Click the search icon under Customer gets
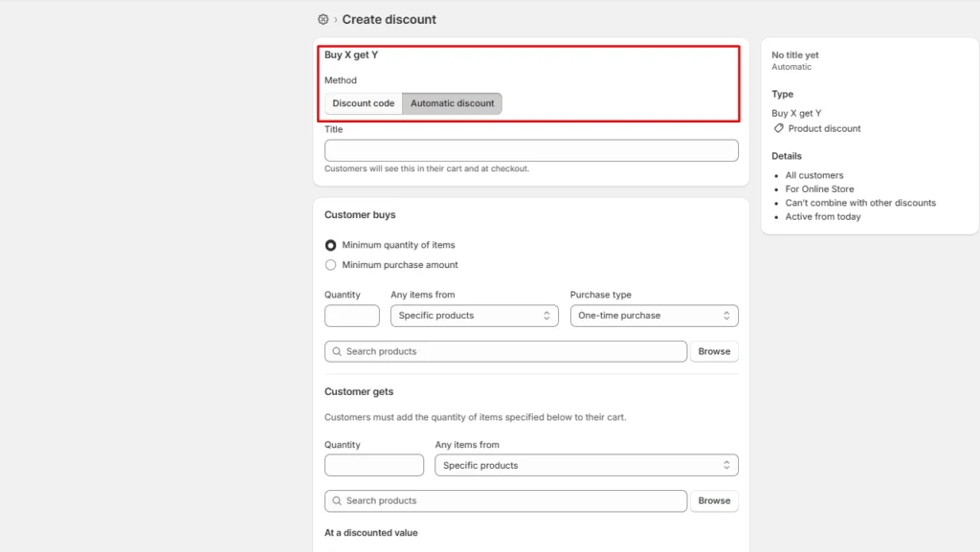 coord(336,500)
